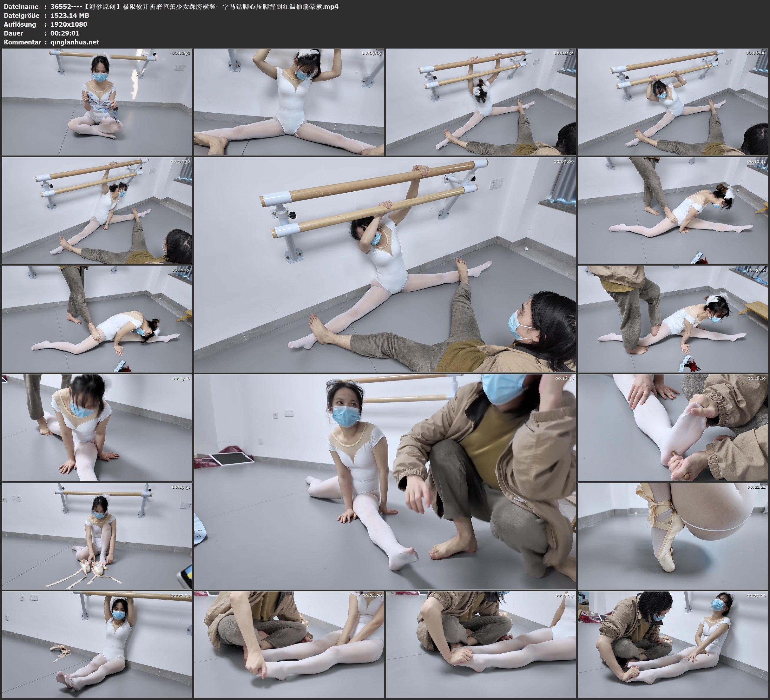Select the 00:07:38 preview frame
This screenshot has height=700, width=770.
pos(97,210)
